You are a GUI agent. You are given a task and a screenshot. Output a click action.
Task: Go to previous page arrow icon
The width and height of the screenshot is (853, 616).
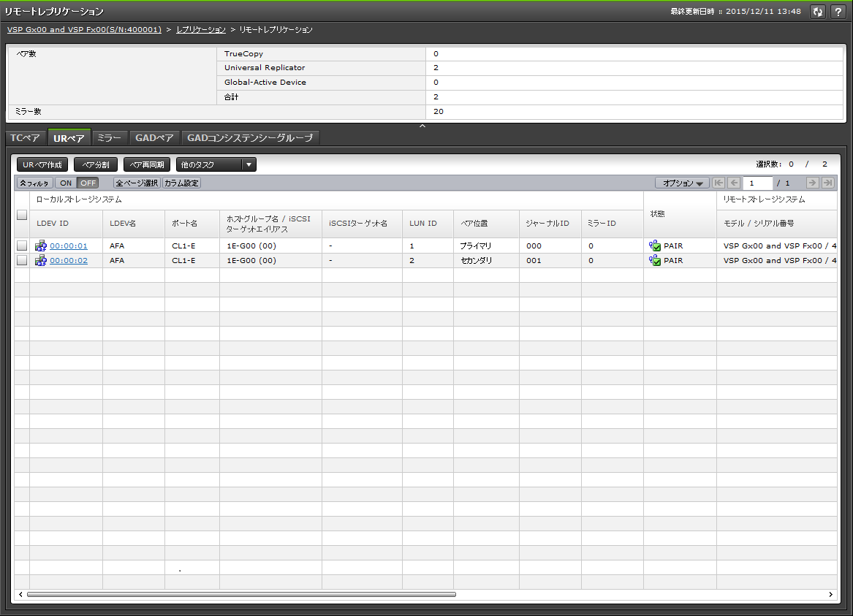734,183
